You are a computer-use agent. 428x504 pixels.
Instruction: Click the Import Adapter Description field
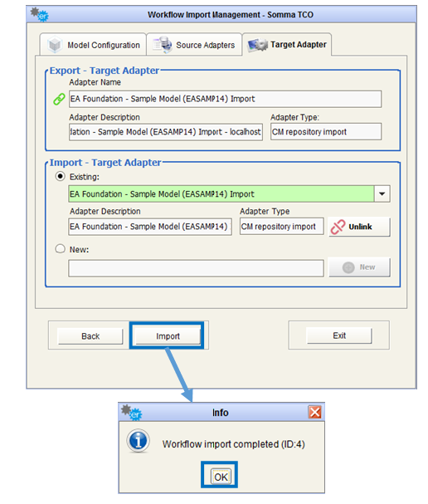[x=150, y=227]
